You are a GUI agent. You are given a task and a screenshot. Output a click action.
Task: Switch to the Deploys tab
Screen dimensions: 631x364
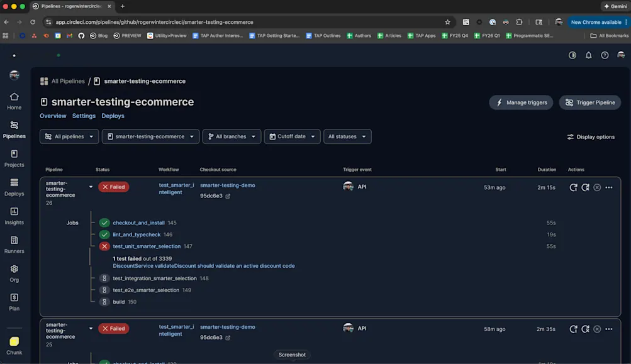113,116
